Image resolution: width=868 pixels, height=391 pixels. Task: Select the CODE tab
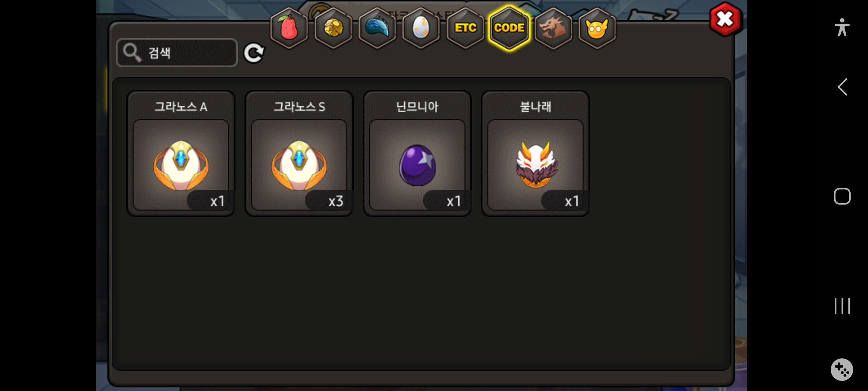click(x=509, y=28)
